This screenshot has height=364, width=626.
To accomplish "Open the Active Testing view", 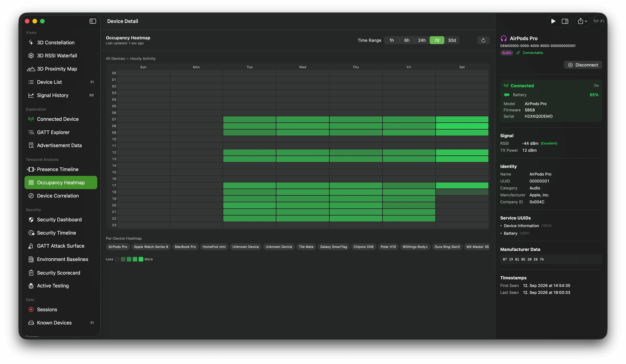I will 61,286.
